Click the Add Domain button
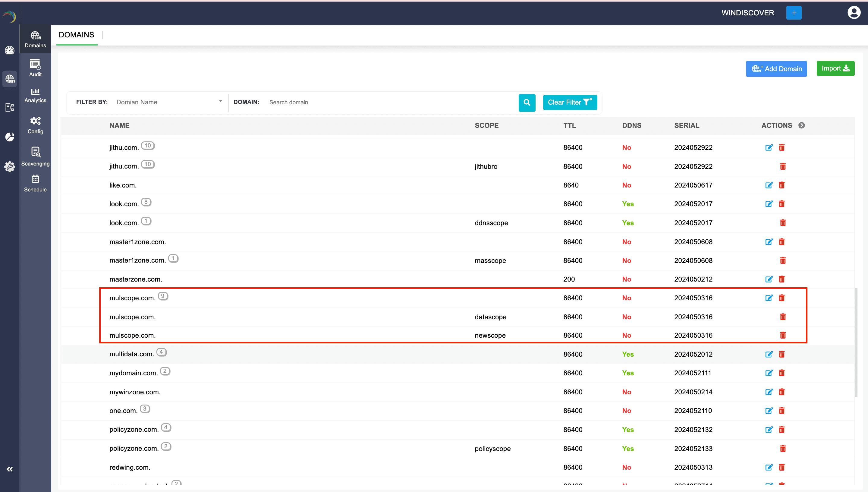868x492 pixels. coord(776,69)
